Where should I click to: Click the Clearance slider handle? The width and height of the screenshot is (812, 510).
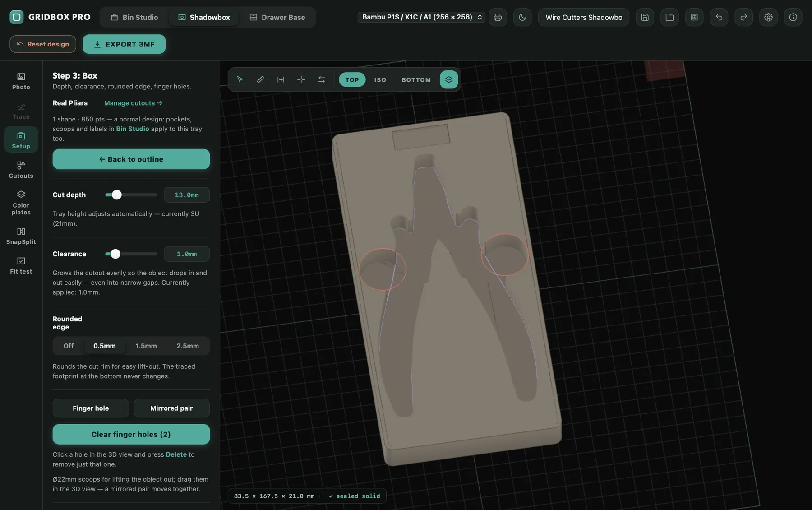[115, 254]
